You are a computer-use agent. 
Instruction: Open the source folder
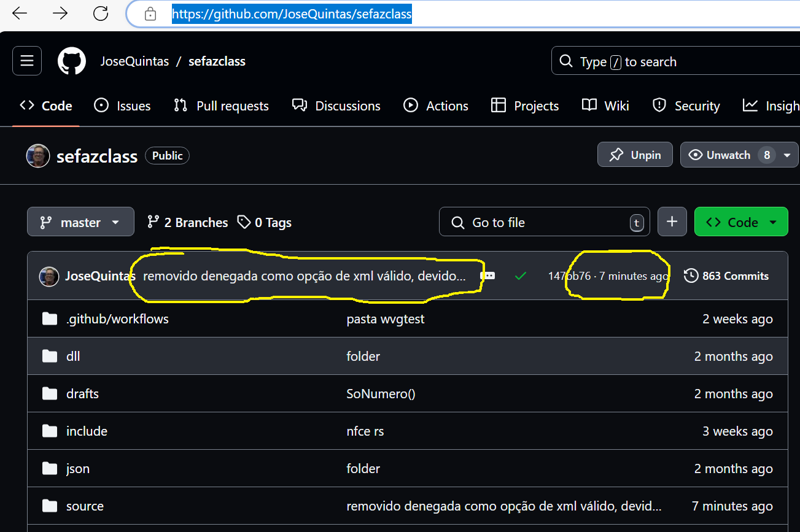tap(85, 506)
